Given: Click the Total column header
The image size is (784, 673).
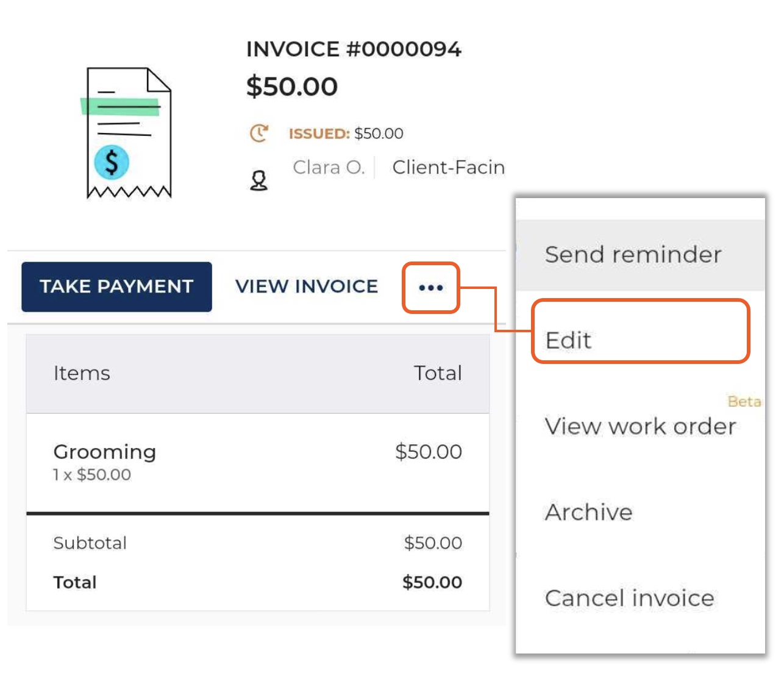Looking at the screenshot, I should coord(438,373).
